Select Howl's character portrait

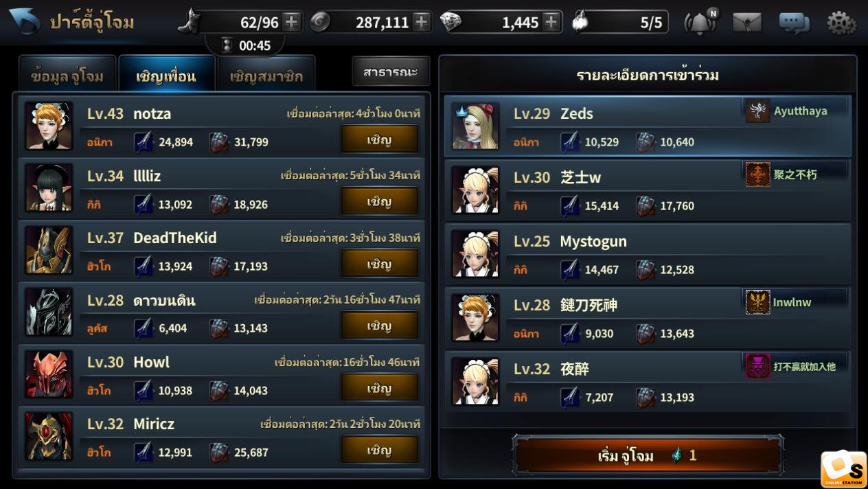49,374
